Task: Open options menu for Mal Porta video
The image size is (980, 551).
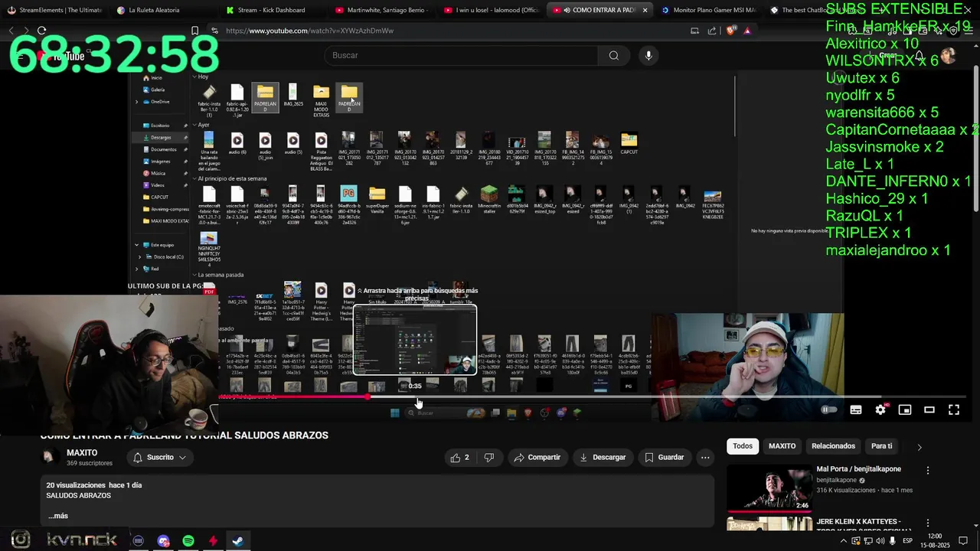Action: point(928,471)
